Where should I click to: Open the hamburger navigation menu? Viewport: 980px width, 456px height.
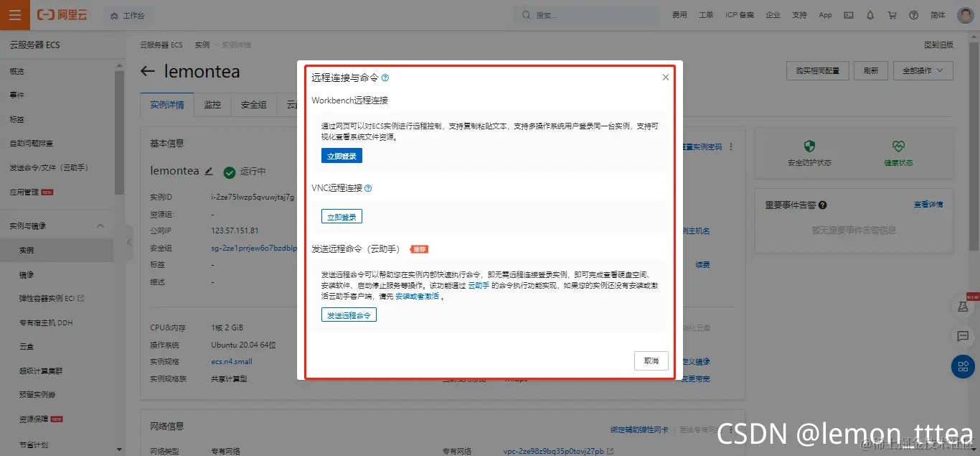tap(15, 15)
